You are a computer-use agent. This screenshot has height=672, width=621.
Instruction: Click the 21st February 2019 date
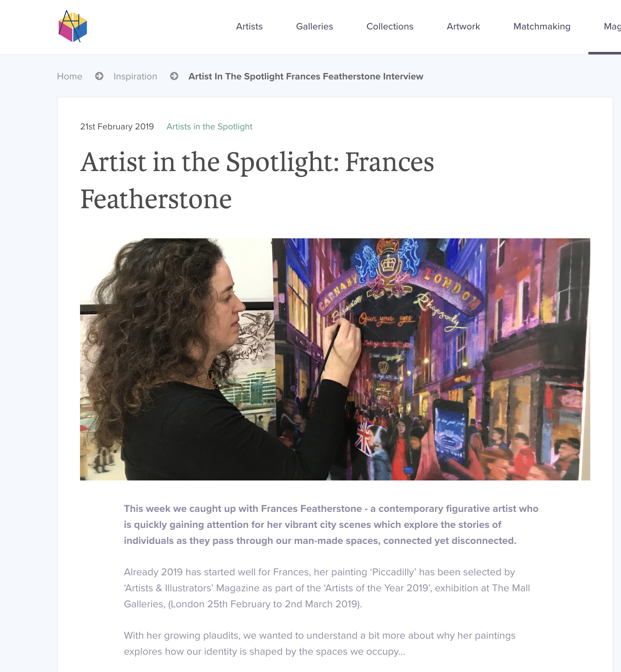(x=117, y=127)
